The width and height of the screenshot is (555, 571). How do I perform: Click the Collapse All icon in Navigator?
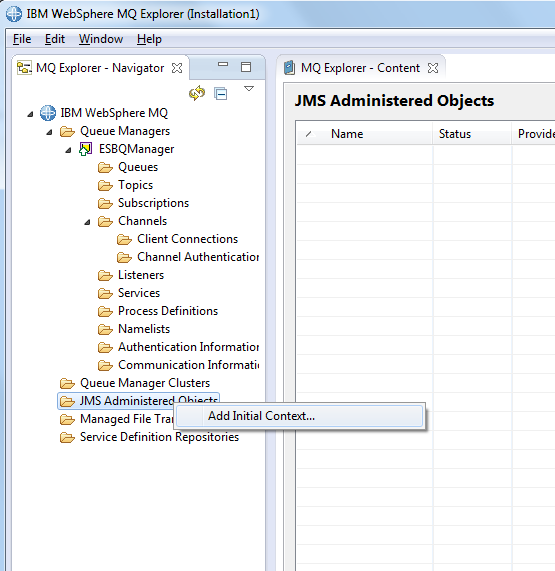pos(221,94)
